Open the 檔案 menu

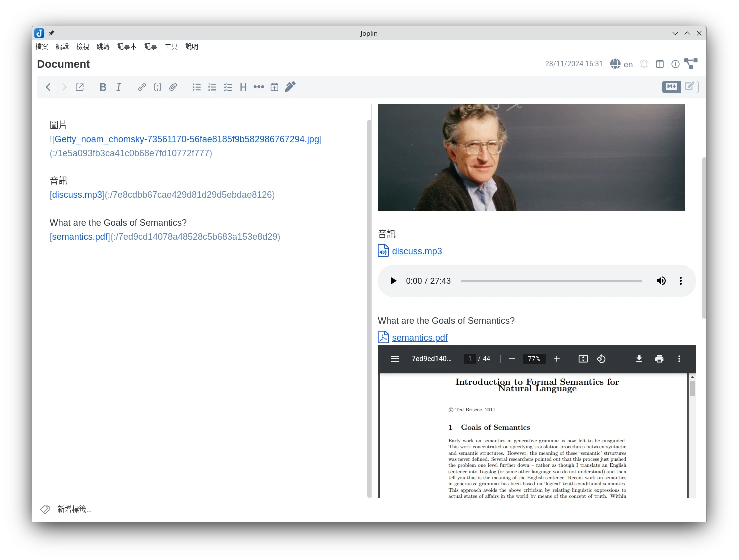tap(42, 47)
